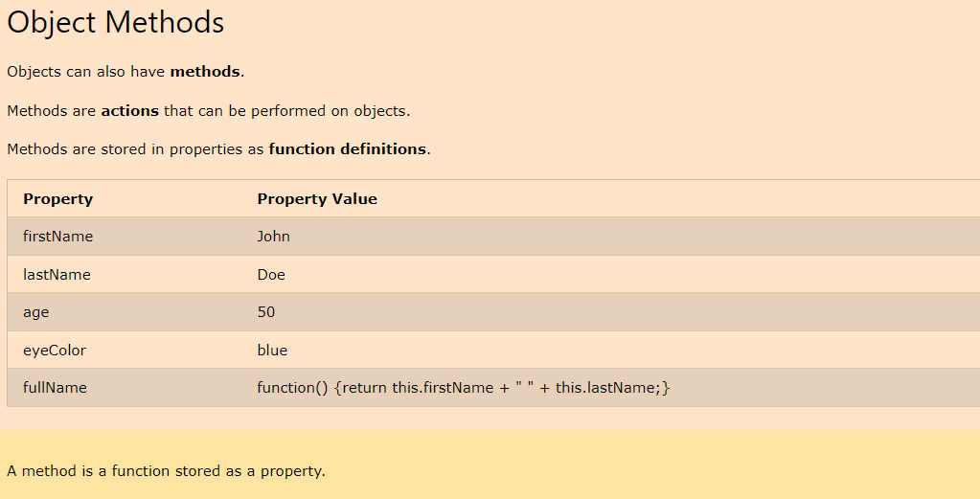Image resolution: width=980 pixels, height=499 pixels.
Task: Click the Object Methods heading
Action: pos(116,23)
